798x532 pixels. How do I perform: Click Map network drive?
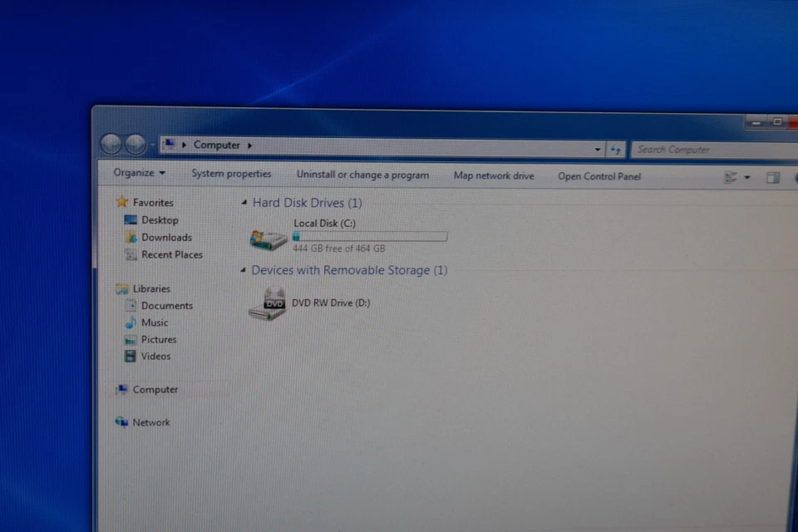494,176
